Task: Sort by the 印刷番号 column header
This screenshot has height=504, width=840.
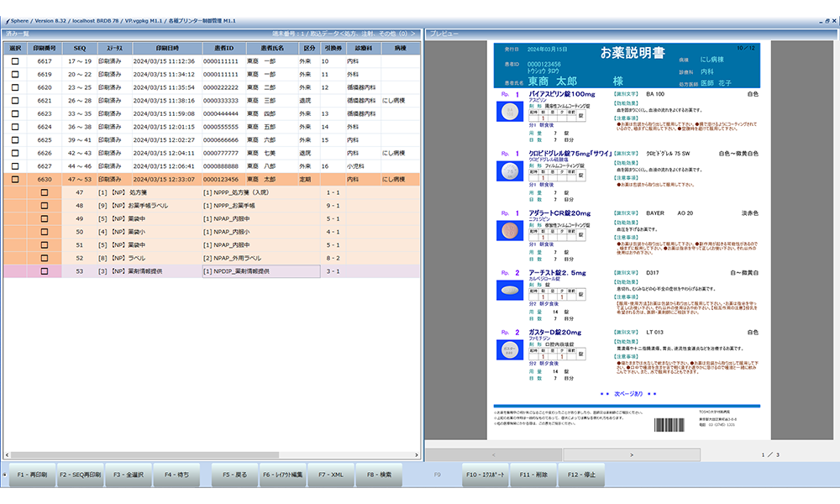Action: click(x=45, y=48)
